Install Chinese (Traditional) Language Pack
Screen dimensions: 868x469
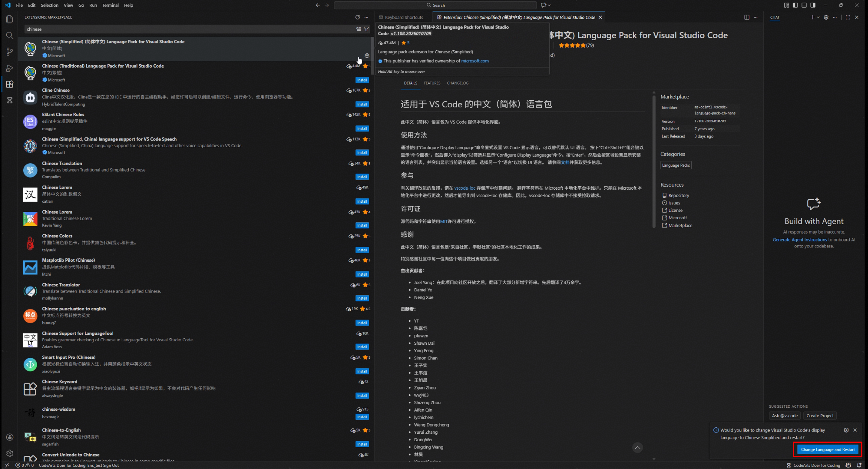coord(362,80)
